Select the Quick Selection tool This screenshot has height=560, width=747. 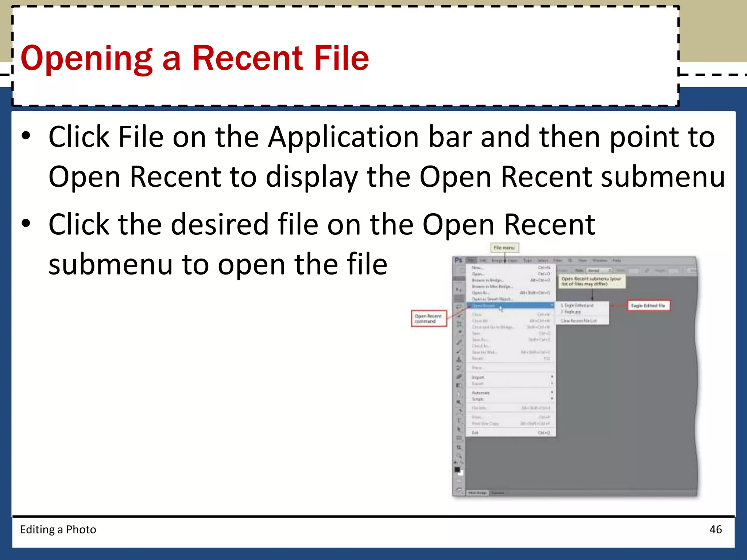(x=459, y=315)
